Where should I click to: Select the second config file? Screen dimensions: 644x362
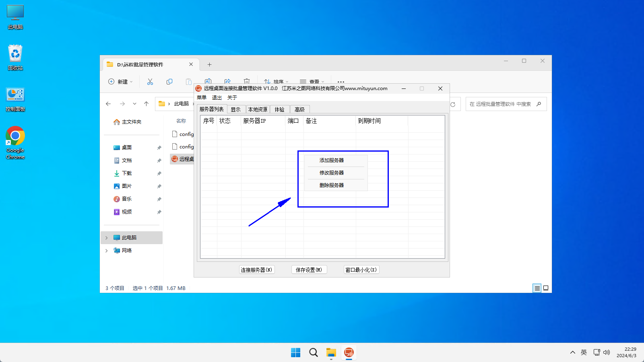183,146
